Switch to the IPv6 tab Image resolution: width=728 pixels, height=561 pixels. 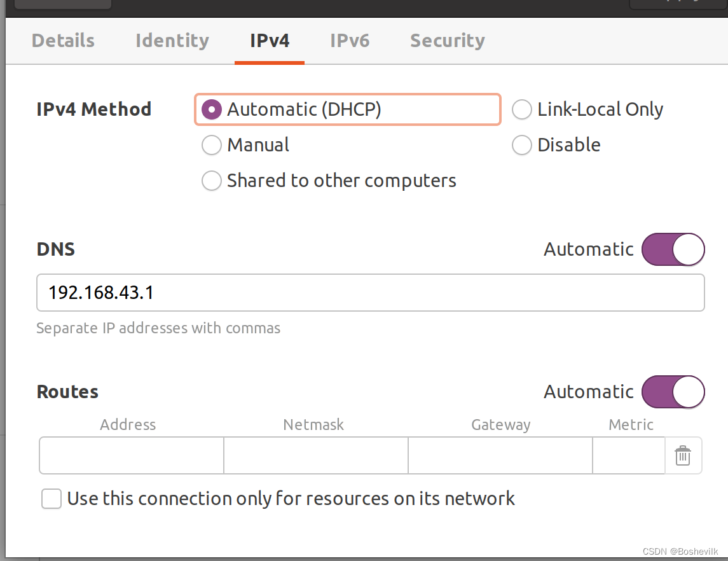tap(350, 41)
